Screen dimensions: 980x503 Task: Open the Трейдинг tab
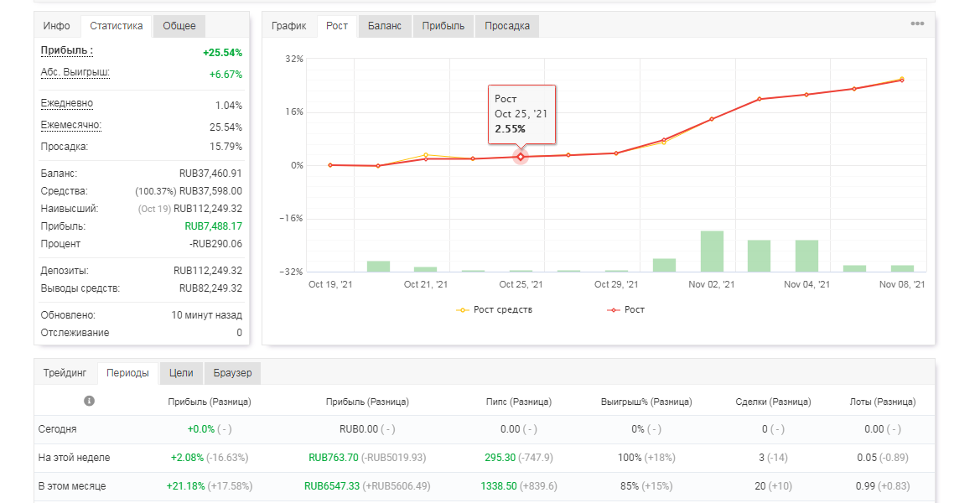click(x=65, y=373)
